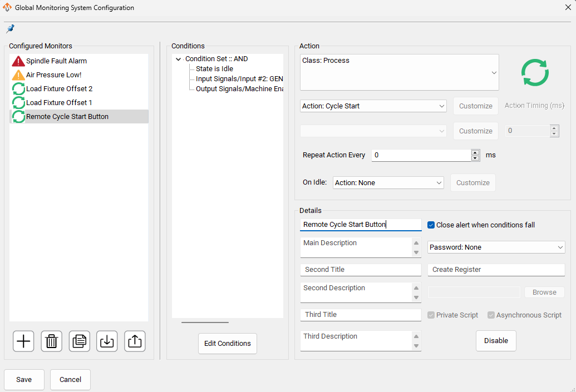Open the Password: None dropdown
This screenshot has width=576, height=392.
tap(496, 247)
